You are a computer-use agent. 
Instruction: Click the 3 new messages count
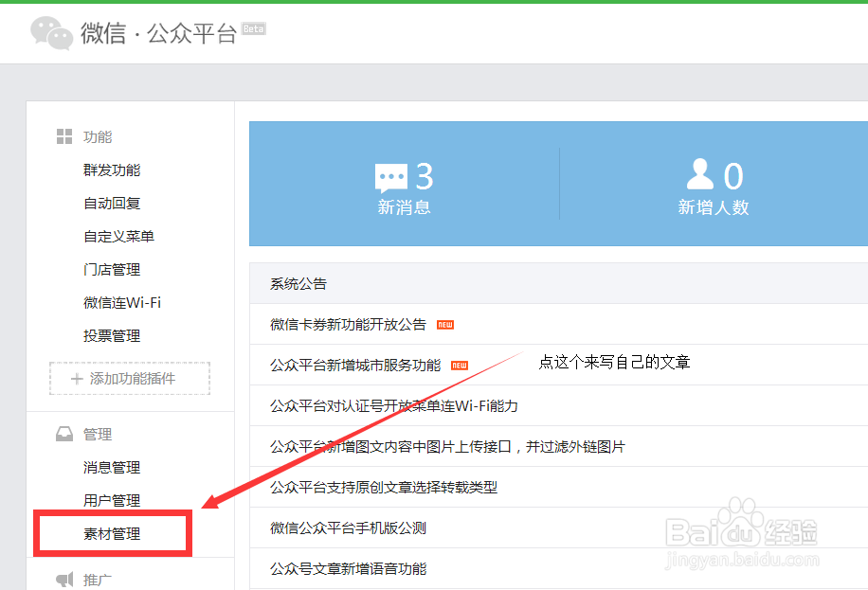click(425, 176)
